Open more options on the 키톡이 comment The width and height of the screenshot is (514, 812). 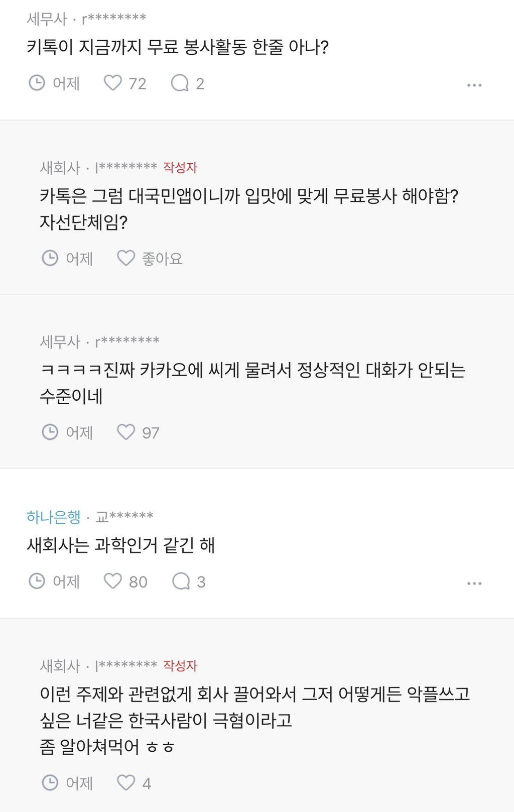click(474, 85)
